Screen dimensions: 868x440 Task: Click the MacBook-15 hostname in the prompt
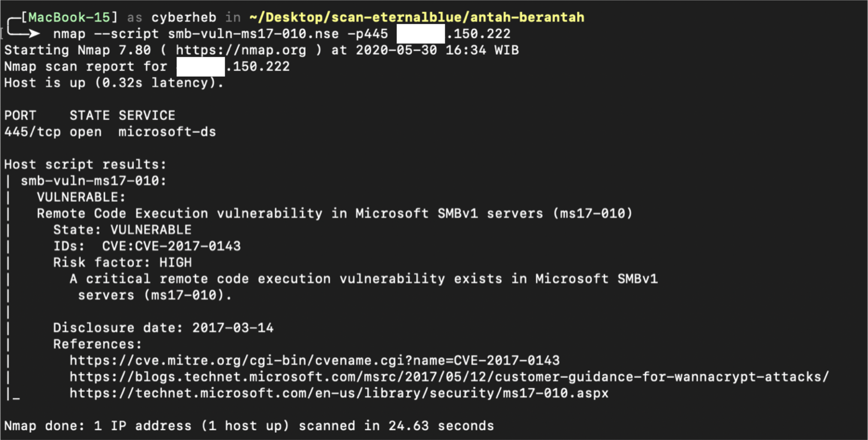coord(69,17)
